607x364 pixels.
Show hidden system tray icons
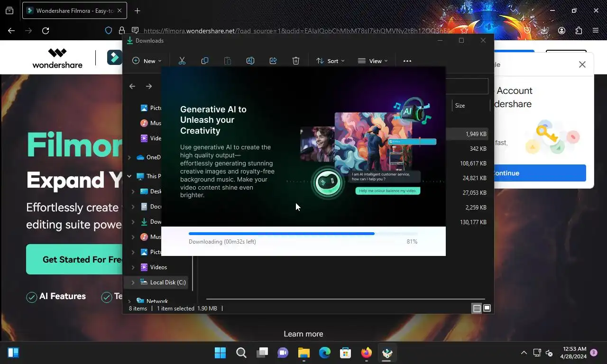point(524,353)
